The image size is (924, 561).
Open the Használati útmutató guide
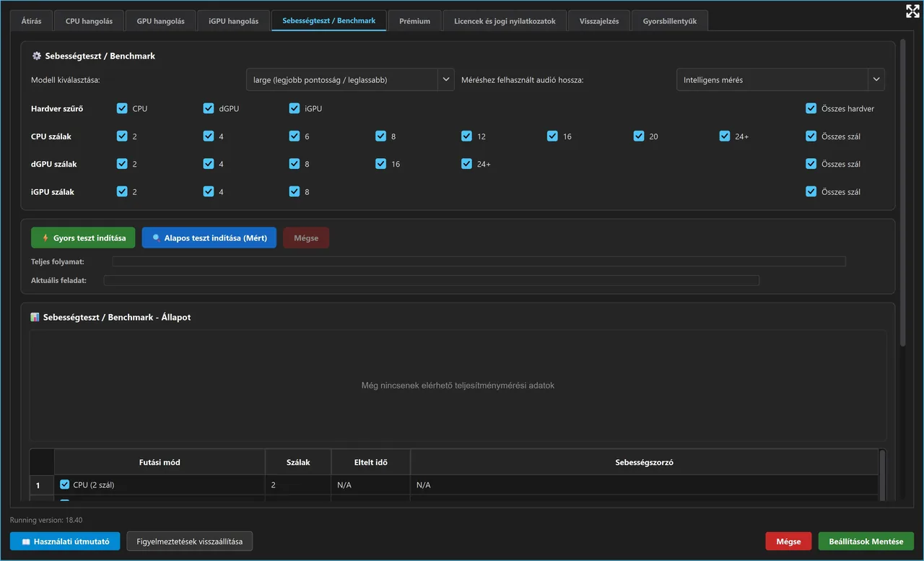pyautogui.click(x=65, y=541)
